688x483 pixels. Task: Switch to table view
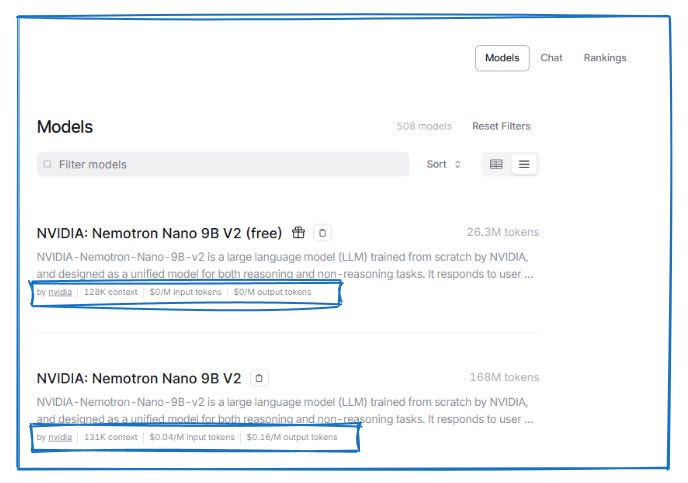(496, 164)
